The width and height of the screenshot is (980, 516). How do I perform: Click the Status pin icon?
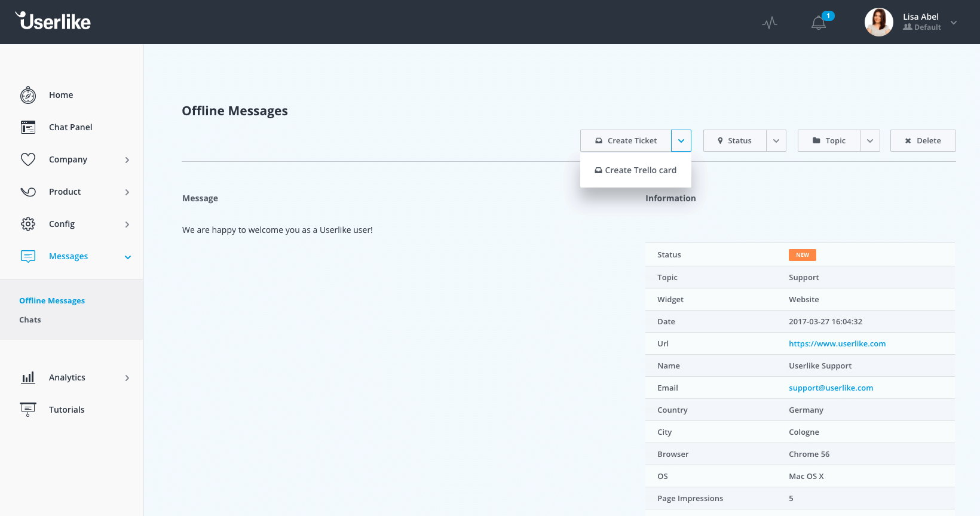point(720,141)
